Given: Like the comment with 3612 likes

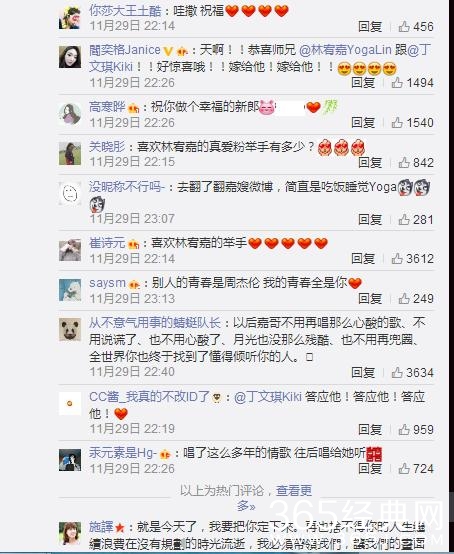Looking at the screenshot, I should coord(397,259).
